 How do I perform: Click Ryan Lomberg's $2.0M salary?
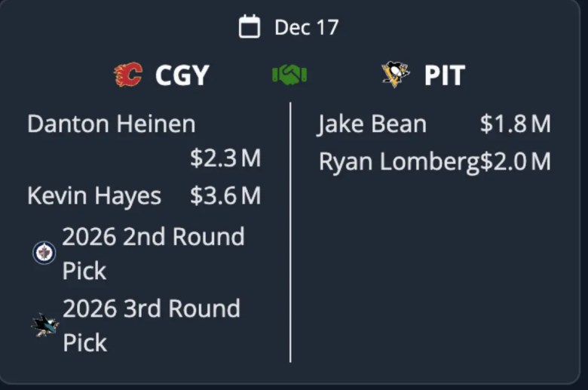(516, 161)
